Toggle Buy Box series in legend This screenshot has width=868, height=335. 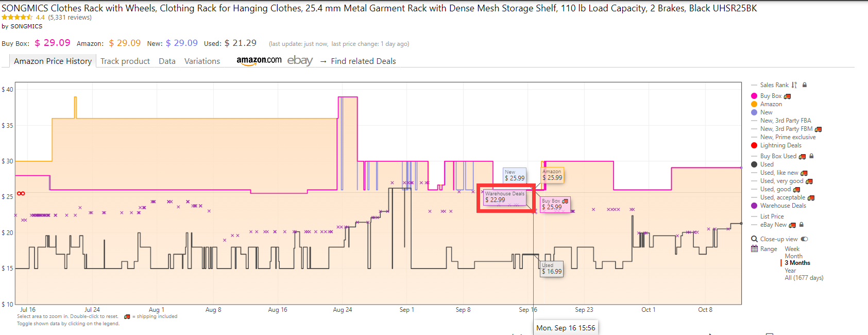click(x=771, y=96)
